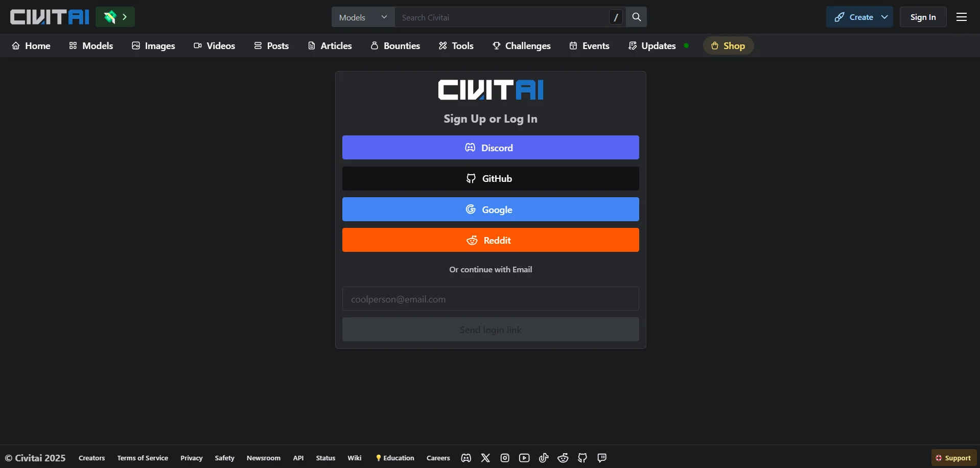The width and height of the screenshot is (980, 468).
Task: Open the API footer link
Action: (298, 458)
